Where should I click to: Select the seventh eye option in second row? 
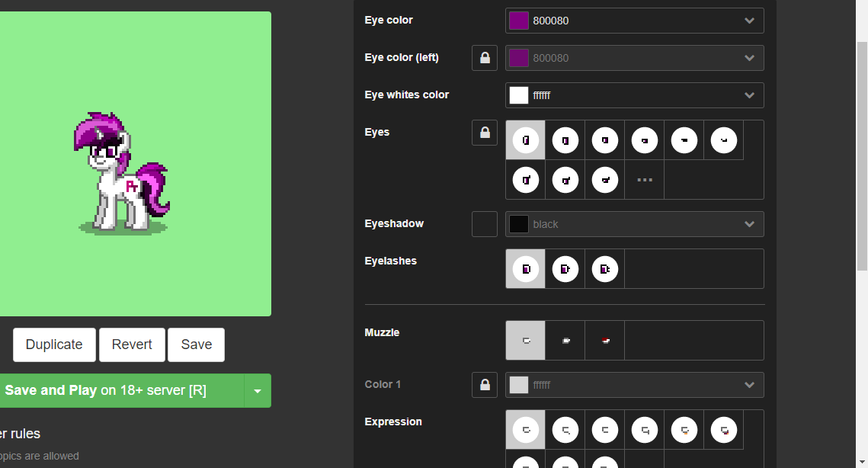[x=525, y=180]
